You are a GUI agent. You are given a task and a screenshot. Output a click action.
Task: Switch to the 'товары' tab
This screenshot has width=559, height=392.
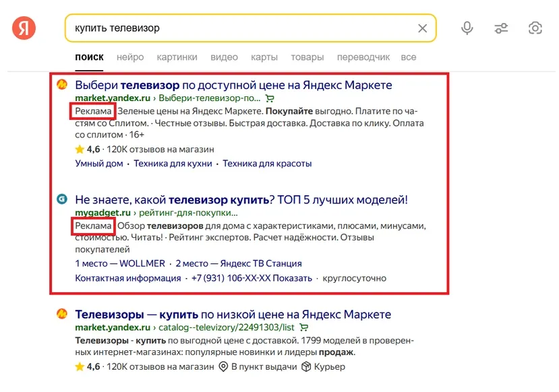tap(307, 57)
